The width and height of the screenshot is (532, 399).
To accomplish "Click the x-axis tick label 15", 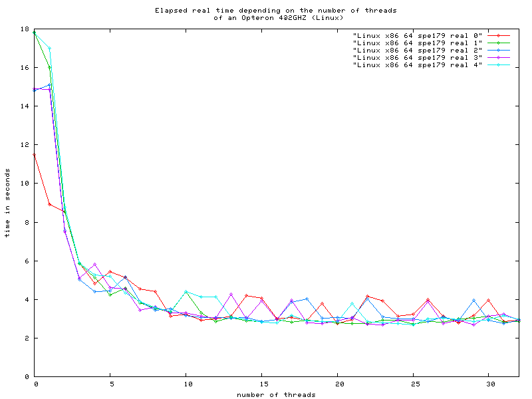I will [263, 384].
